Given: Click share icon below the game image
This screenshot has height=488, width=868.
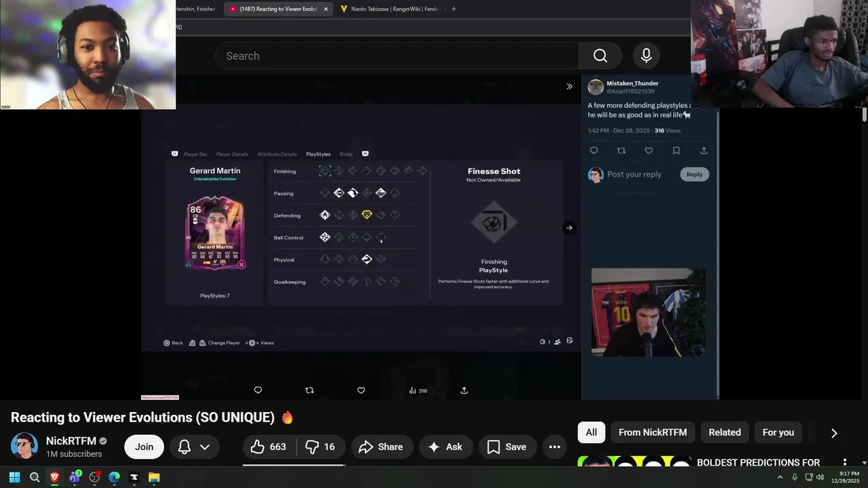Looking at the screenshot, I should pos(464,390).
